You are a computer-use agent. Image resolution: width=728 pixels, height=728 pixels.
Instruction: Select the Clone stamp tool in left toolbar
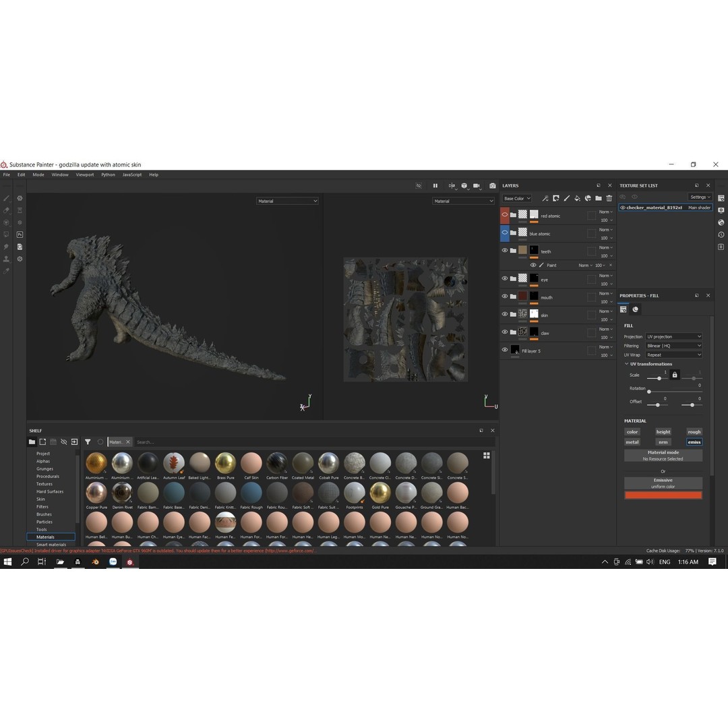[x=7, y=259]
